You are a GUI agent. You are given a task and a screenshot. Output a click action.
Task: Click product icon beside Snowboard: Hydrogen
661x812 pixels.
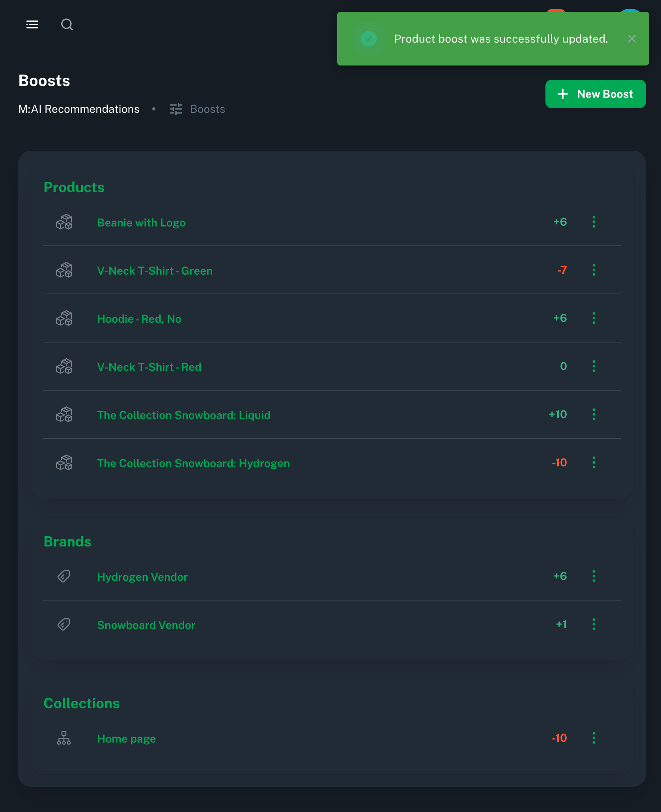64,463
